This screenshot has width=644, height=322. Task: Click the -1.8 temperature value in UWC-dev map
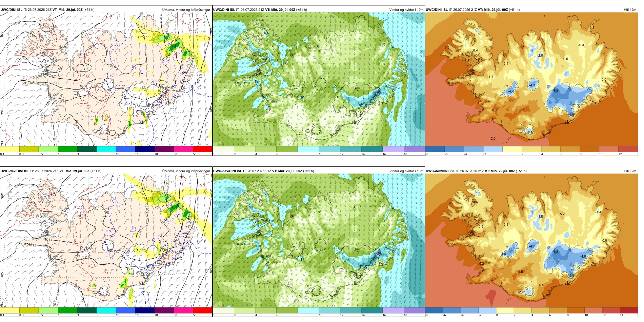tap(540, 217)
